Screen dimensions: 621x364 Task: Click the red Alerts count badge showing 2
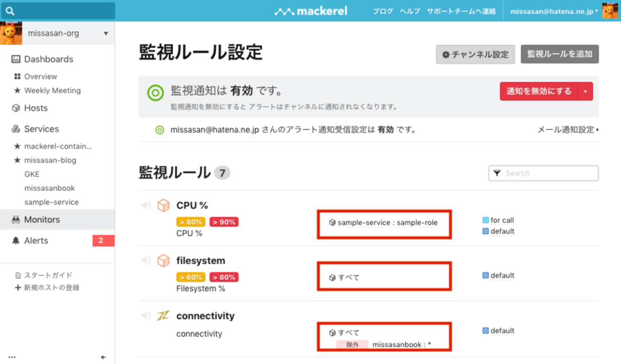[103, 240]
